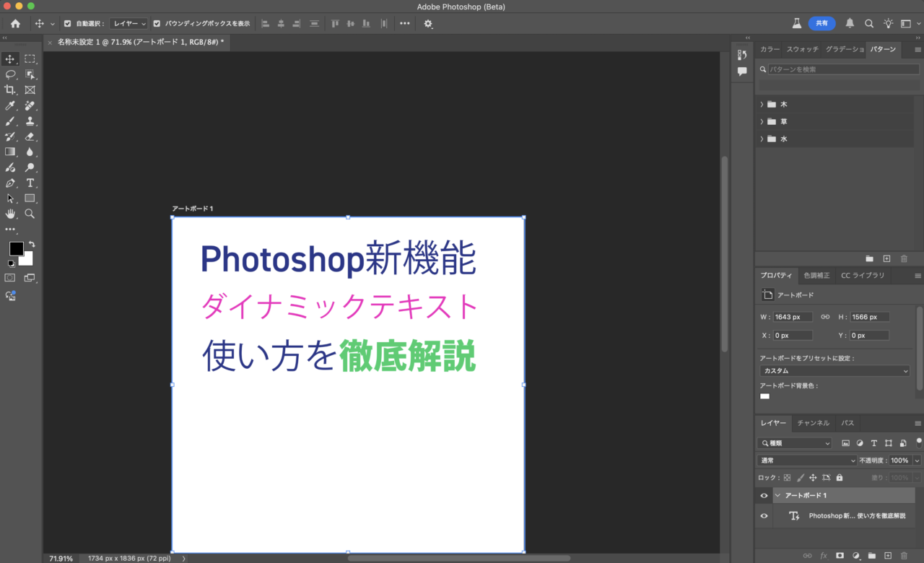This screenshot has height=563, width=924.
Task: Collapse the アートボード 1 group chevron
Action: (x=777, y=496)
